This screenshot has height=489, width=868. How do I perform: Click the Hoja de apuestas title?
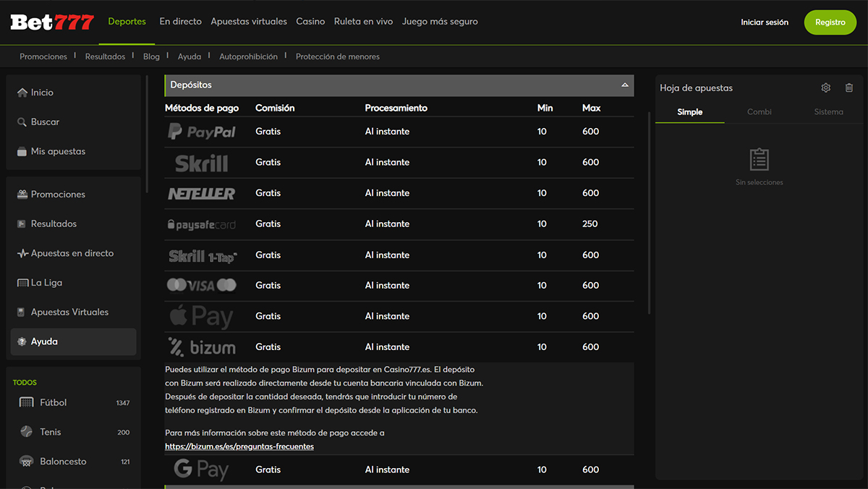point(697,88)
